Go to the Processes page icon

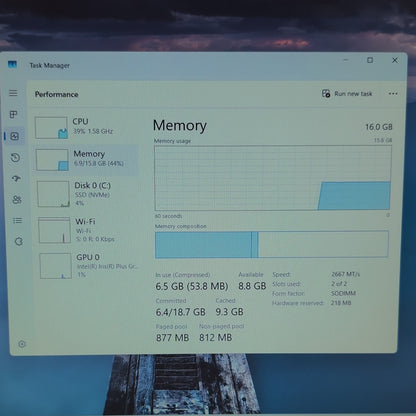pyautogui.click(x=13, y=115)
